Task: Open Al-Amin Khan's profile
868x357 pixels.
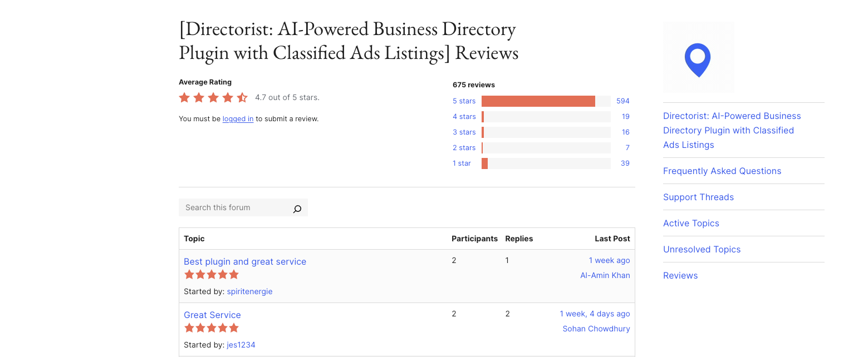Action: tap(605, 275)
